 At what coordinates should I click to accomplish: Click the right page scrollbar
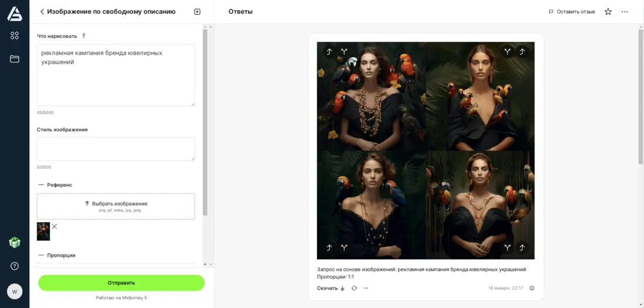(x=640, y=97)
